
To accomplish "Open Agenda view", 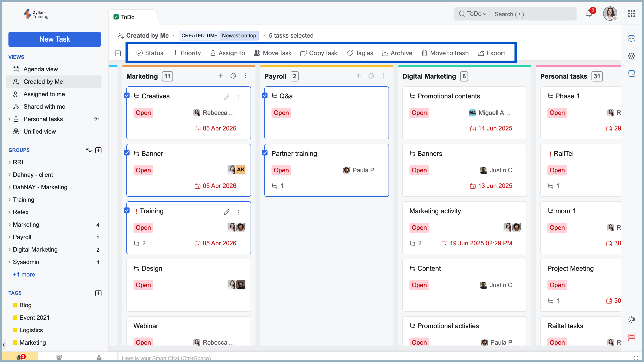I will coord(53,69).
